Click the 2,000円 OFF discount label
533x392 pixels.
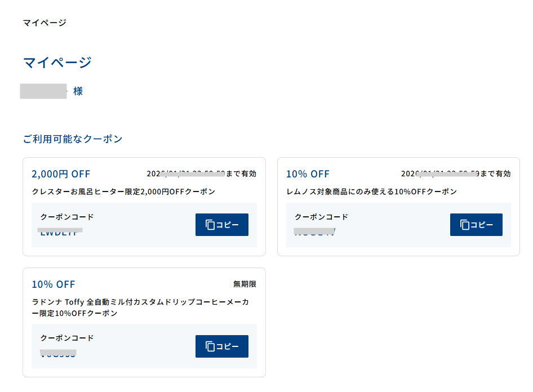62,173
